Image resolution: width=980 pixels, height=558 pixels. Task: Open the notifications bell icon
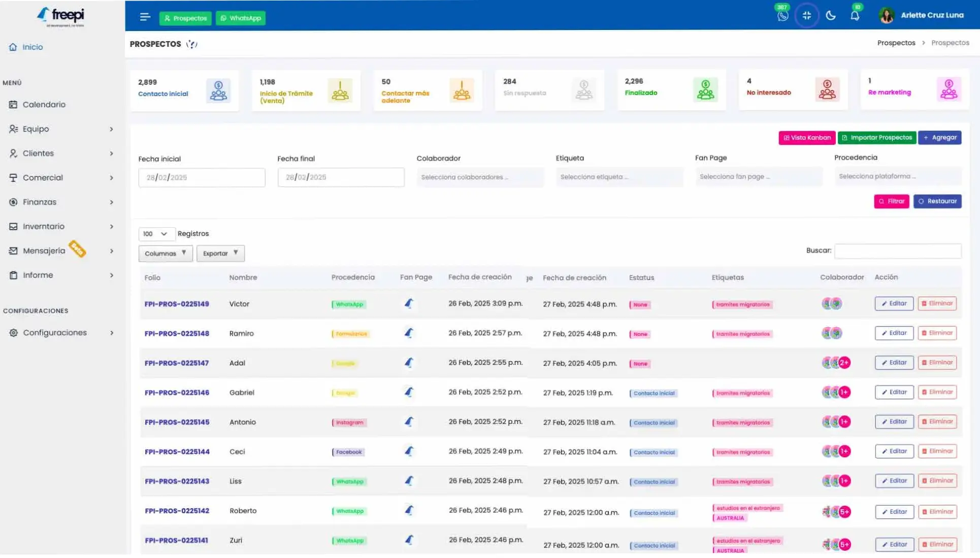855,16
